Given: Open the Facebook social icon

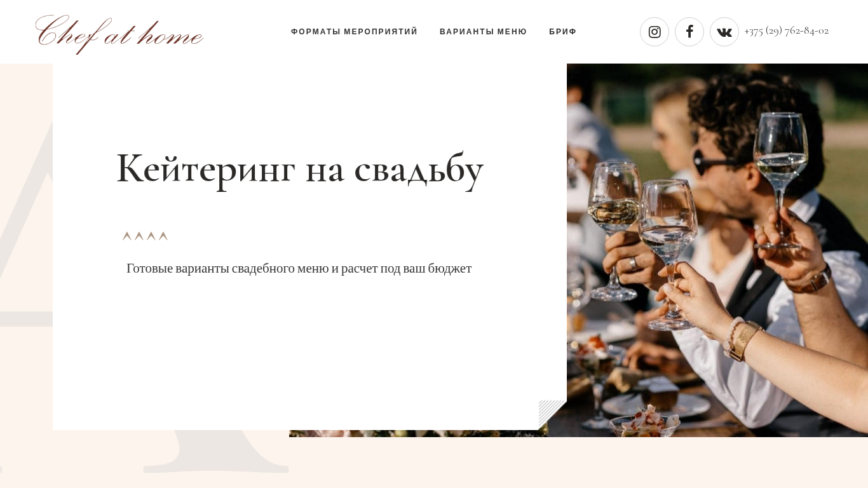Looking at the screenshot, I should [689, 32].
